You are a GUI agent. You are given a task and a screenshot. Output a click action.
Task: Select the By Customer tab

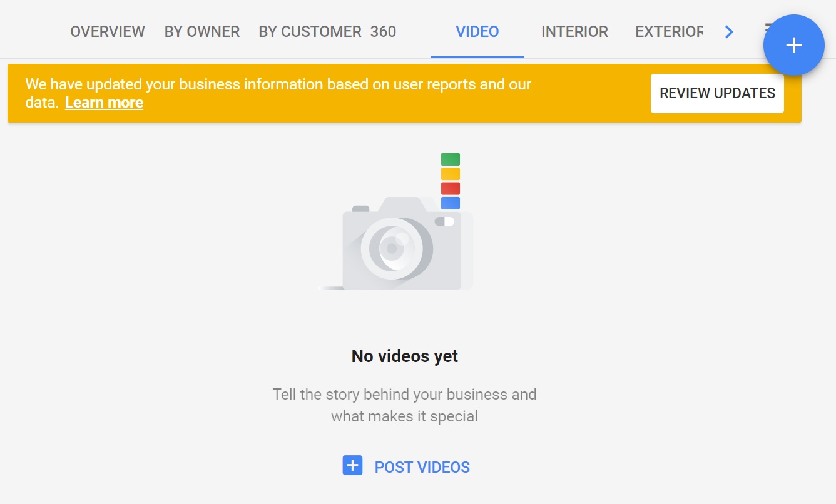(310, 31)
